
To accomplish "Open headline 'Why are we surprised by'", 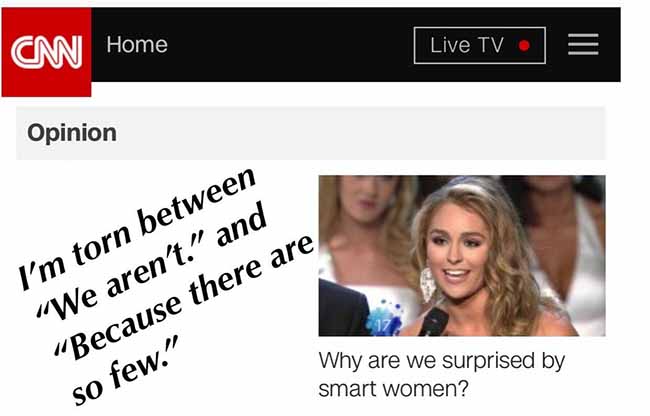I will (441, 360).
